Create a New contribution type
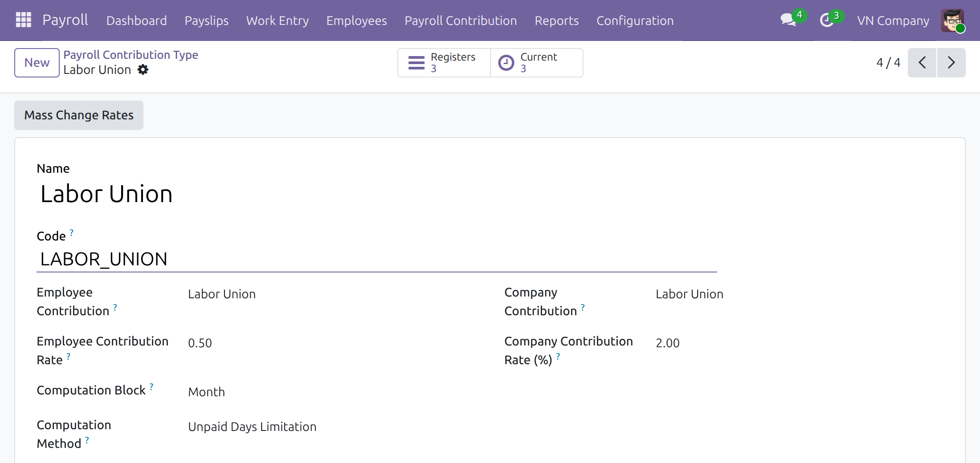Image resolution: width=980 pixels, height=463 pixels. point(37,63)
